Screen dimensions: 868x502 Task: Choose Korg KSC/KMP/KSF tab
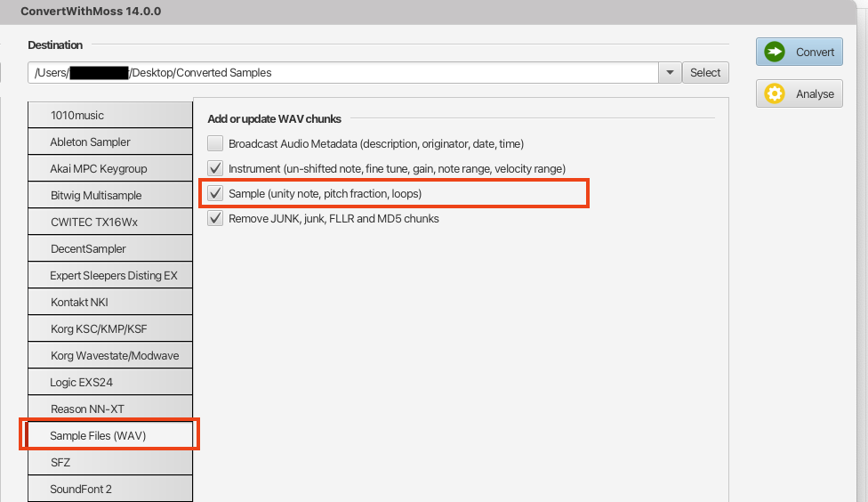click(110, 328)
